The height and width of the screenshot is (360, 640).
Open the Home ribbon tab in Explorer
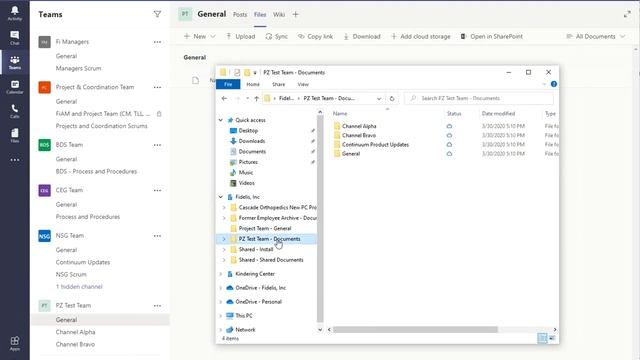click(x=253, y=84)
